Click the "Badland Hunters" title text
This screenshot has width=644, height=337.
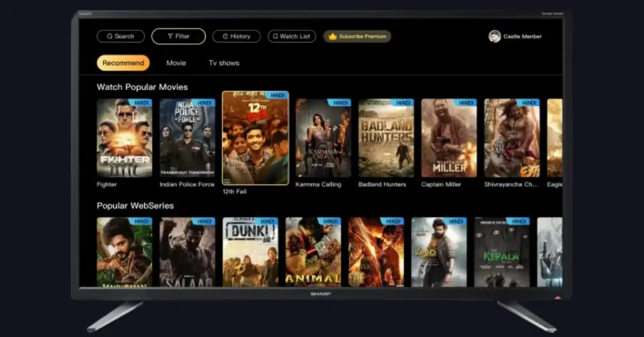[x=382, y=185]
